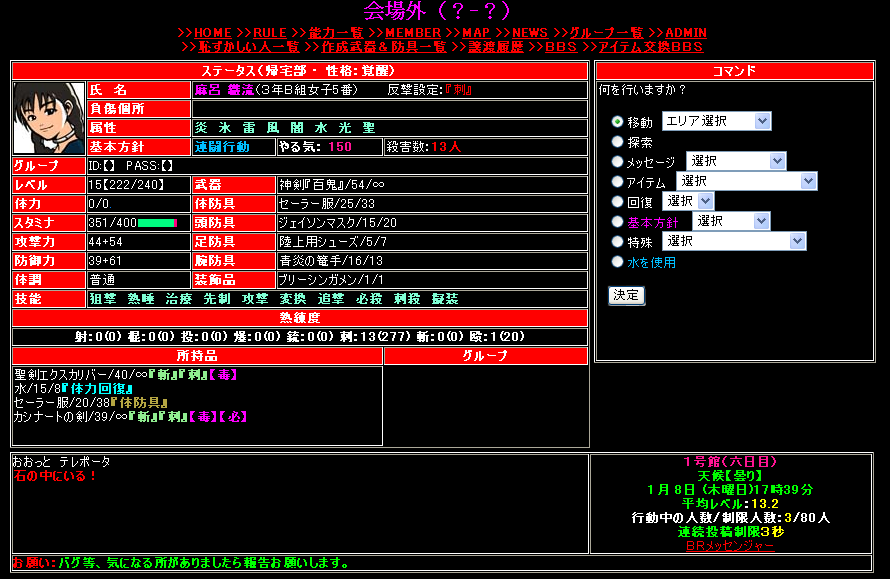Go to the ADMIN link
Viewport: 890px width, 579px height.
coord(686,33)
